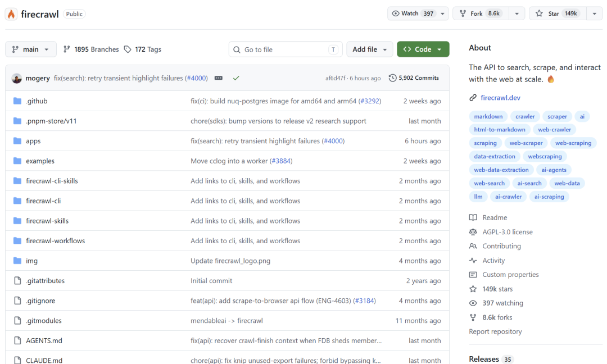Screen dimensions: 607x364
Task: Click the book icon next to Readme
Action: [x=473, y=217]
